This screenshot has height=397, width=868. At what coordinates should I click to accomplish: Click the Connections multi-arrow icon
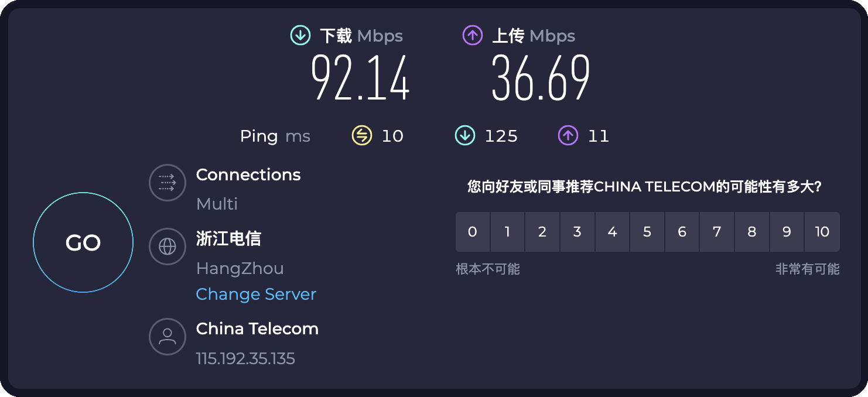click(168, 183)
